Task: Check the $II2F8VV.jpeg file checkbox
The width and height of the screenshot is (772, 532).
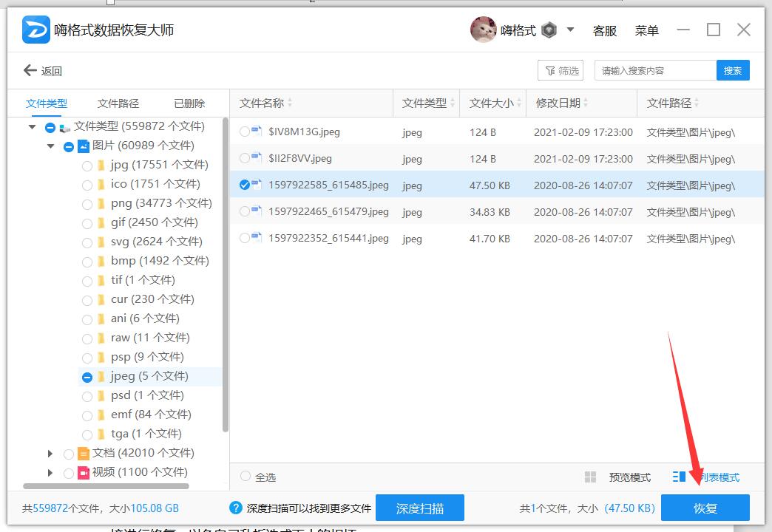Action: coord(245,158)
